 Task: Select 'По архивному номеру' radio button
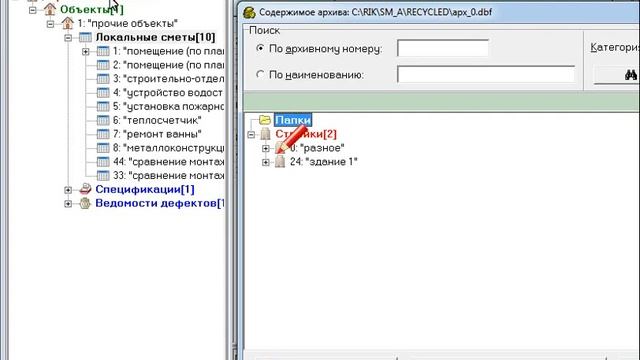coord(260,48)
